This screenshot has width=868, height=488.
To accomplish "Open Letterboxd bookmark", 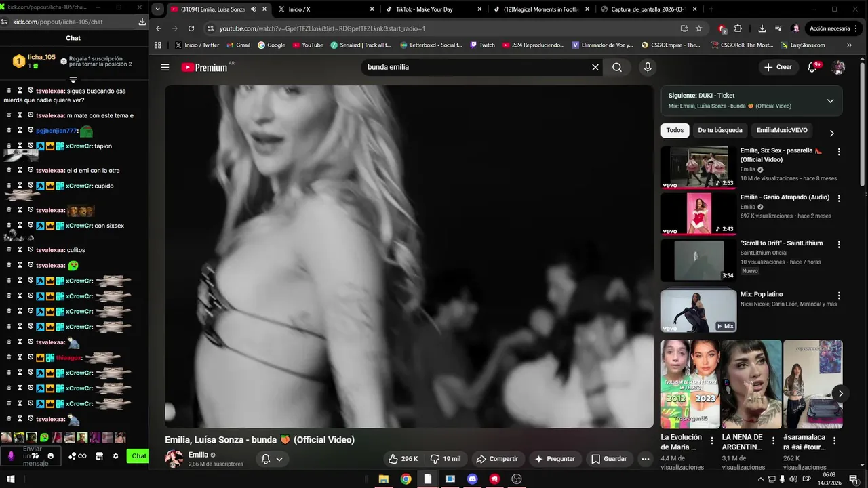I will 431,45.
